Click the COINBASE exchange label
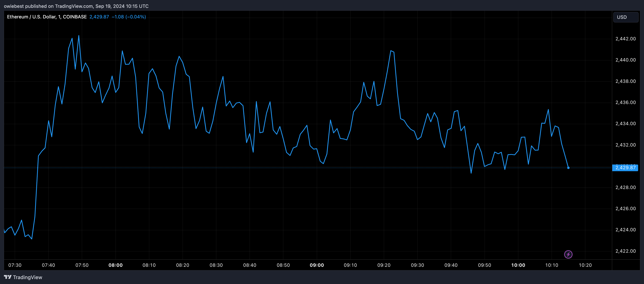This screenshot has height=284, width=644. pyautogui.click(x=75, y=17)
